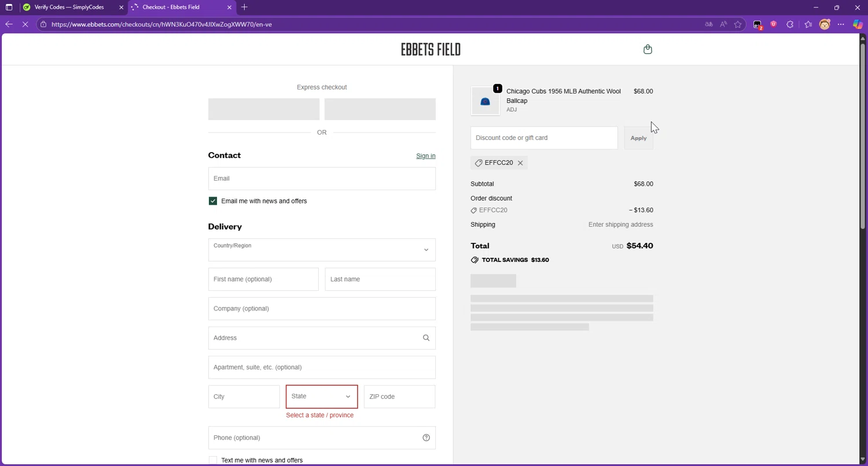Screen dimensions: 868x466
Task: Close the Checkout Ebbets Field tab
Action: click(229, 8)
